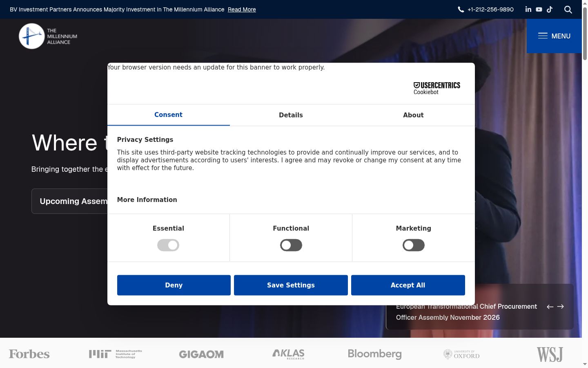The height and width of the screenshot is (368, 588).
Task: Click the Usercentrics Cookiebot logo
Action: 437,88
